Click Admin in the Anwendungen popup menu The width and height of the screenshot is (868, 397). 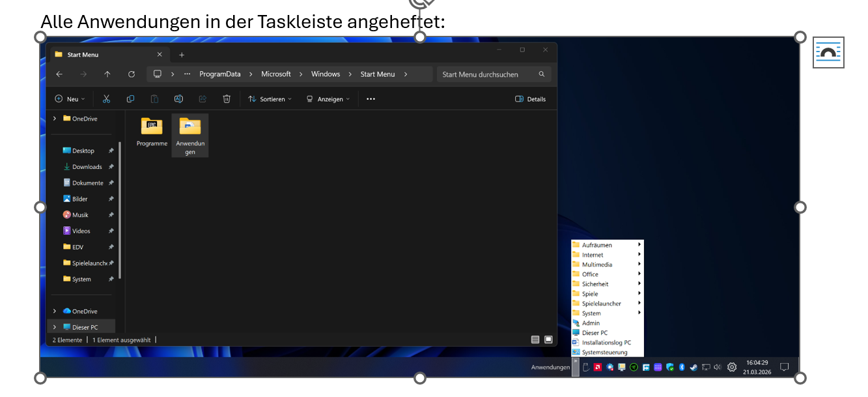(x=607, y=323)
